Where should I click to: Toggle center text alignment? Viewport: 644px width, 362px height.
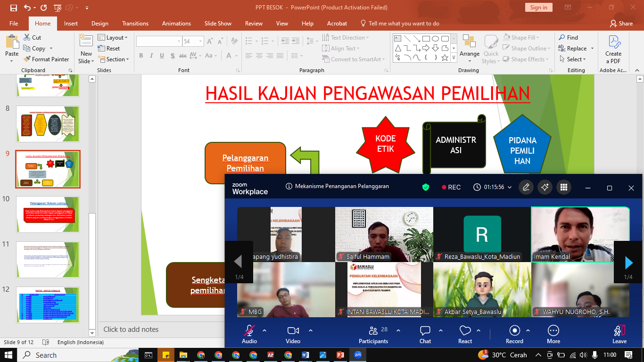[x=259, y=56]
